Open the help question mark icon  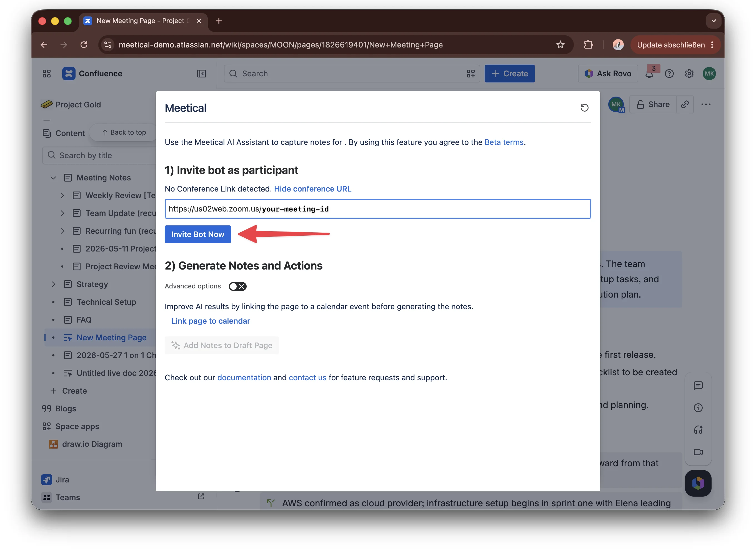point(669,73)
